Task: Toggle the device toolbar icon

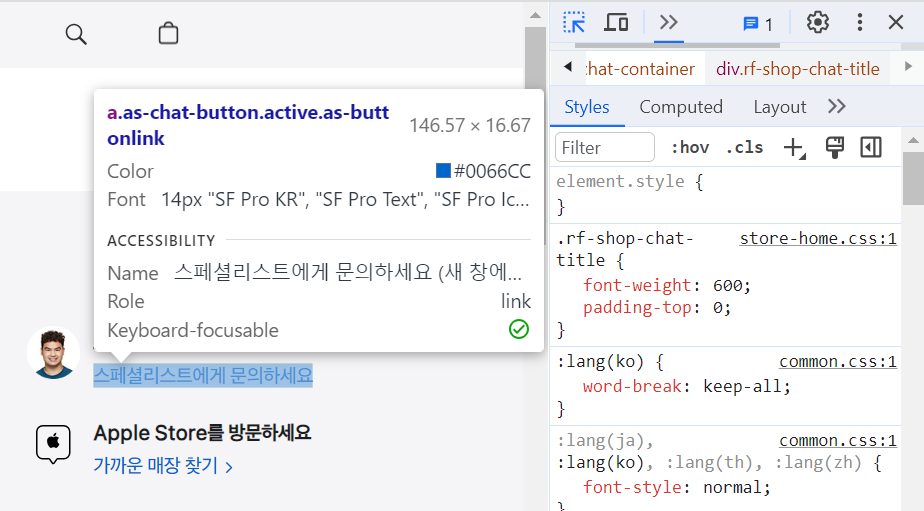Action: (x=616, y=23)
